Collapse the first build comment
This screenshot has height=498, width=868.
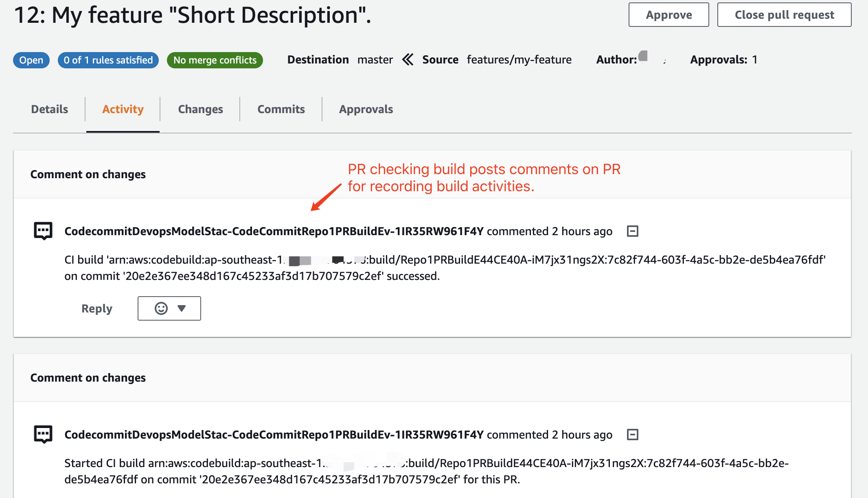(632, 231)
